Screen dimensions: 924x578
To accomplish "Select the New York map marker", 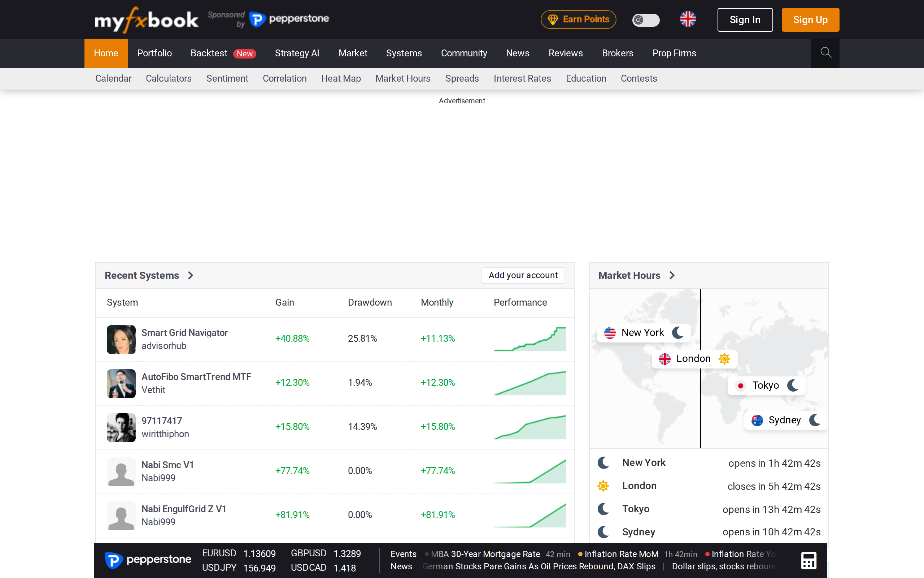I will [x=644, y=333].
